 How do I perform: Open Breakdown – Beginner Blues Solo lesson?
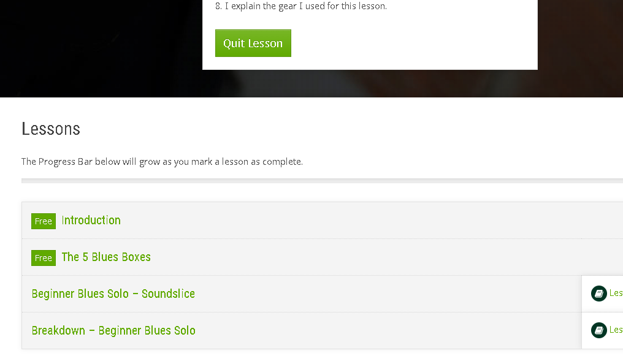(x=113, y=331)
